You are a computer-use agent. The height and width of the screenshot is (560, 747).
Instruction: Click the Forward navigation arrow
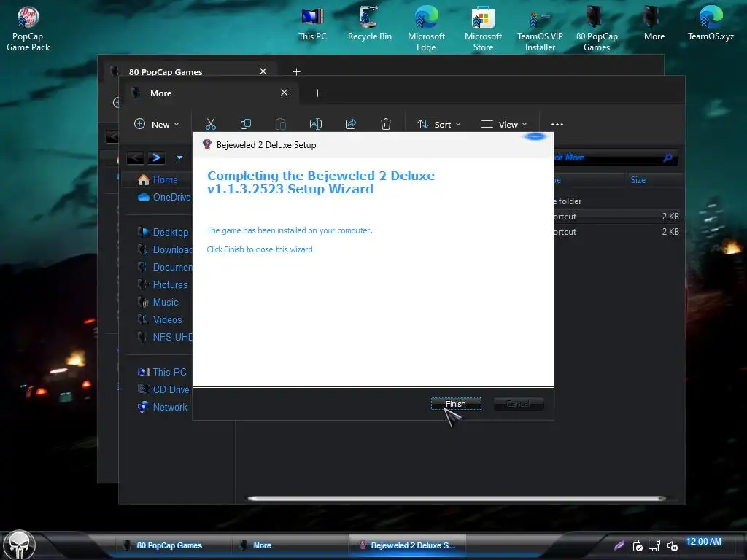(156, 157)
